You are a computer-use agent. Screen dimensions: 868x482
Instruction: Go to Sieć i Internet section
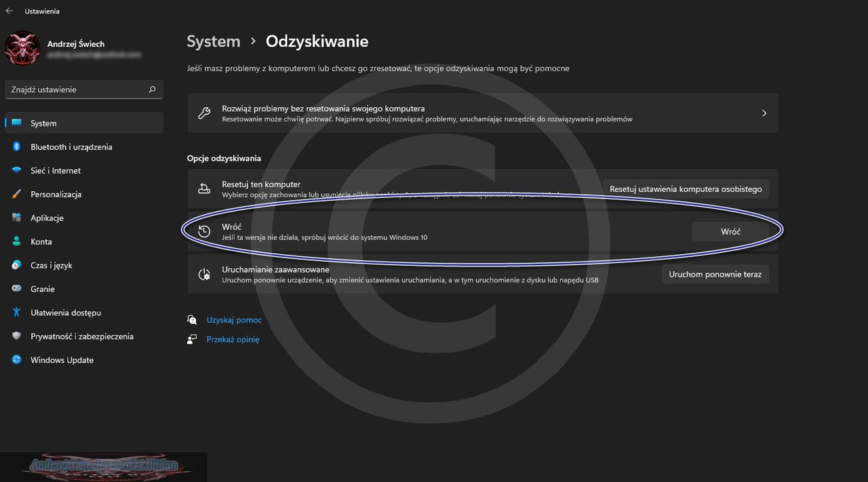(56, 171)
